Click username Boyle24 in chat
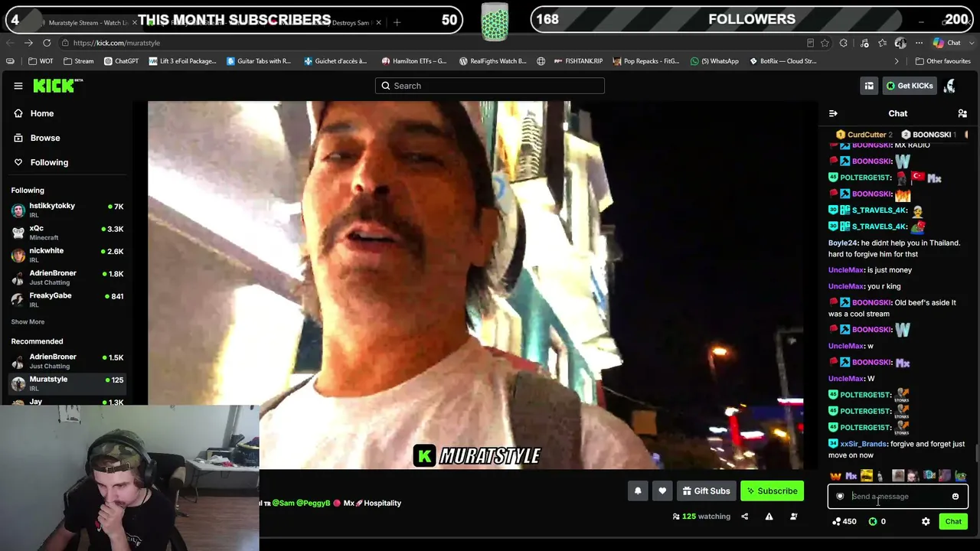 point(843,243)
